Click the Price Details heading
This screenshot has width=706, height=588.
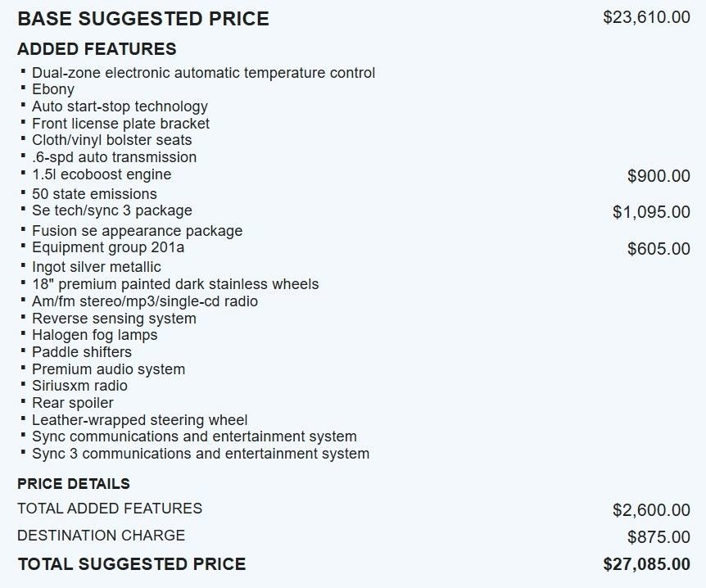point(74,484)
